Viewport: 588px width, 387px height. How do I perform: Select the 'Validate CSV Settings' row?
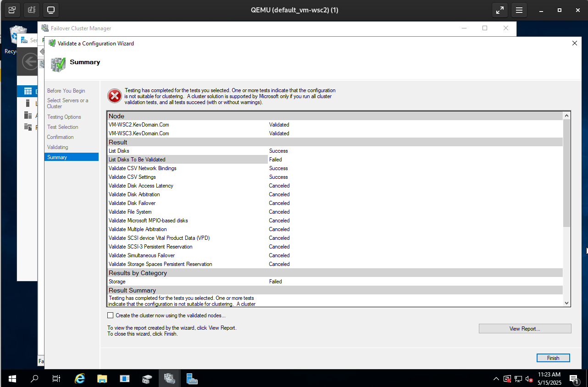click(335, 177)
